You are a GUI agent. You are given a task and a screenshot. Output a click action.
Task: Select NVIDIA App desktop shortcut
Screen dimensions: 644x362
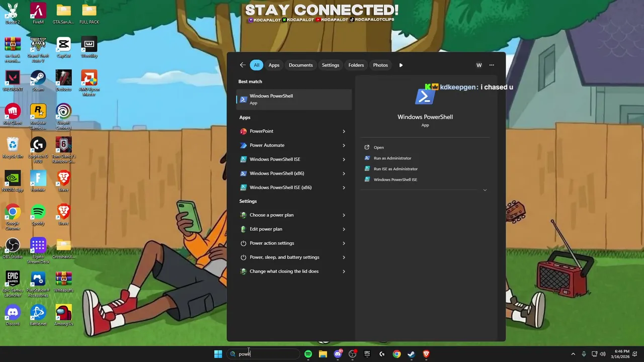[x=13, y=182]
